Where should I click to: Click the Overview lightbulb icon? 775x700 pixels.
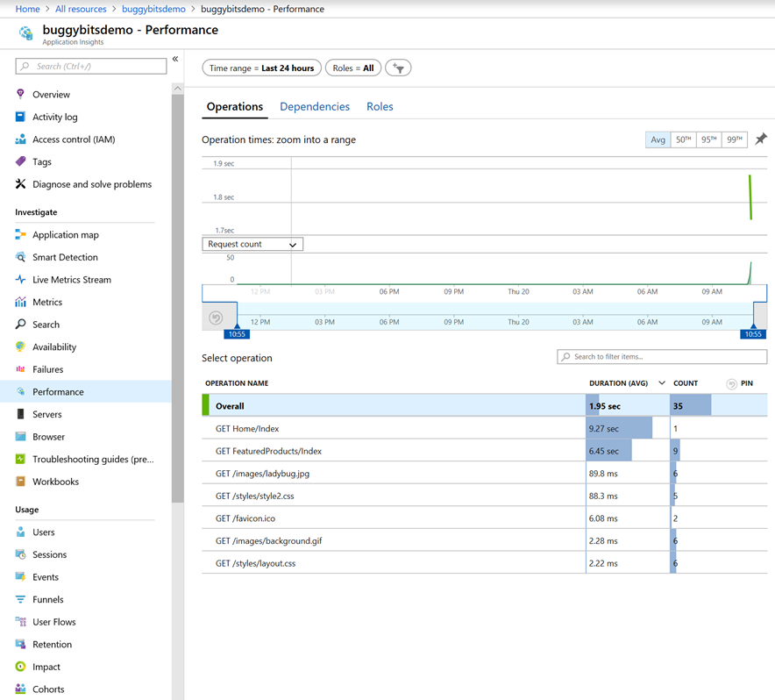[x=20, y=94]
